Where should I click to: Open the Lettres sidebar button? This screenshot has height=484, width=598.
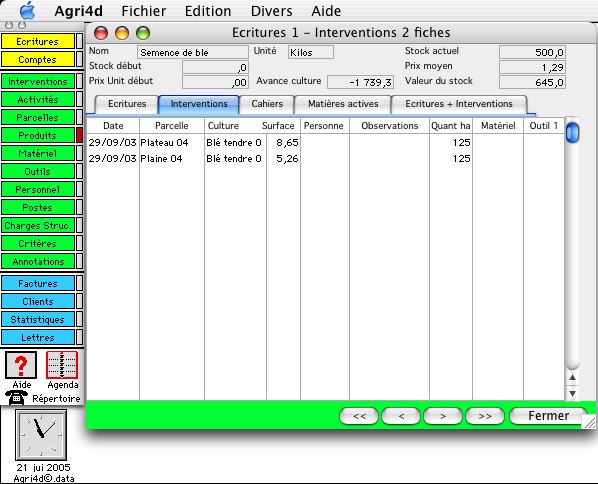click(x=37, y=337)
